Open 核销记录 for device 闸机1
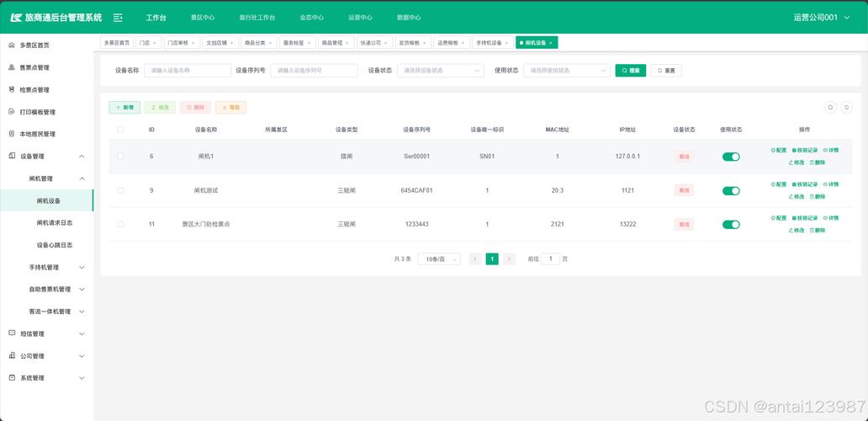Image resolution: width=868 pixels, height=421 pixels. [x=804, y=150]
